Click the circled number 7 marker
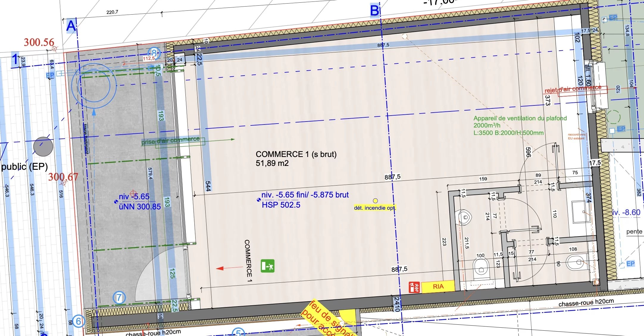Image resolution: width=644 pixels, height=336 pixels. 119,297
